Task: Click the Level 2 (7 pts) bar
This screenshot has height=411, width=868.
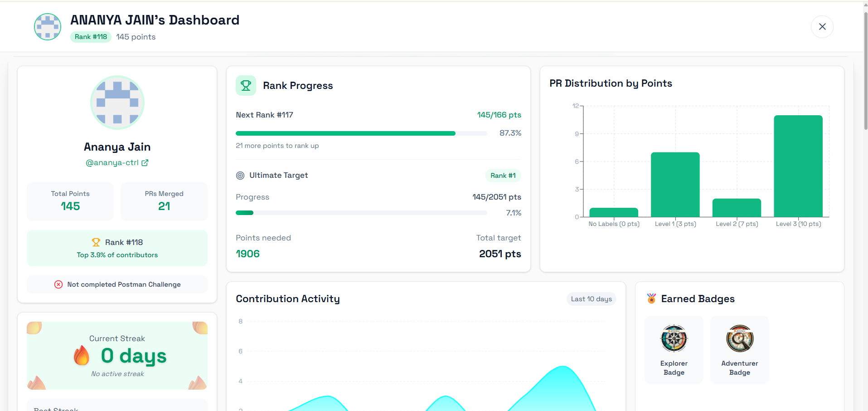Action: pyautogui.click(x=737, y=208)
